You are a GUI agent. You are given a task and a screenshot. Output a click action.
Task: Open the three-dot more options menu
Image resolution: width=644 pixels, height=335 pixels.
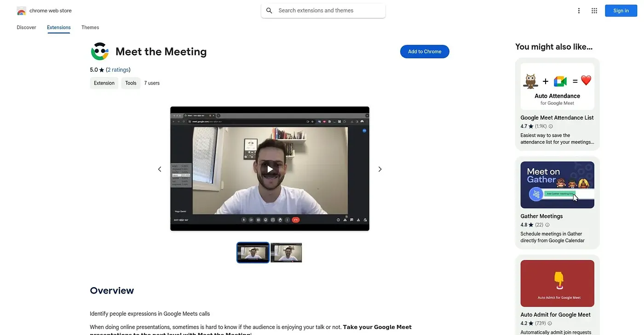(579, 11)
